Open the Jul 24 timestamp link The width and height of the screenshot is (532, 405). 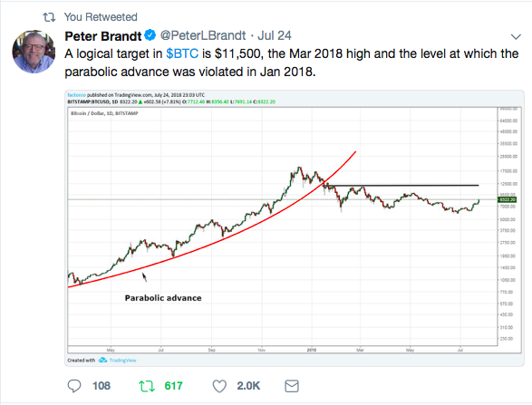click(x=275, y=35)
